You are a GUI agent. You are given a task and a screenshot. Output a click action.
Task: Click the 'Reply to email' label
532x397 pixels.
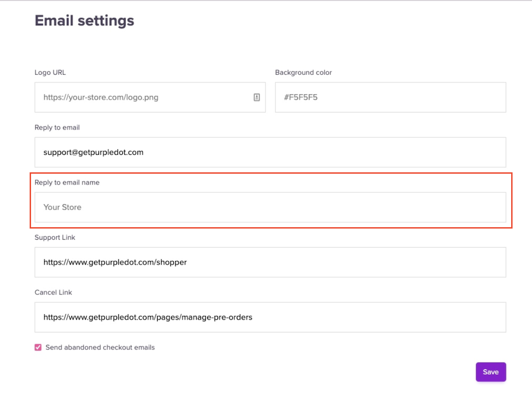(57, 128)
